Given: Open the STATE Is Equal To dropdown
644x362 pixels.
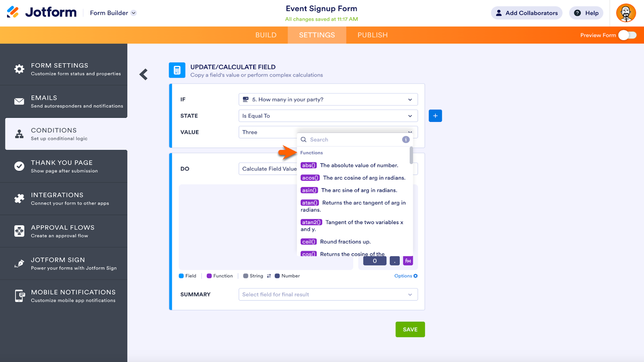Looking at the screenshot, I should coord(328,116).
